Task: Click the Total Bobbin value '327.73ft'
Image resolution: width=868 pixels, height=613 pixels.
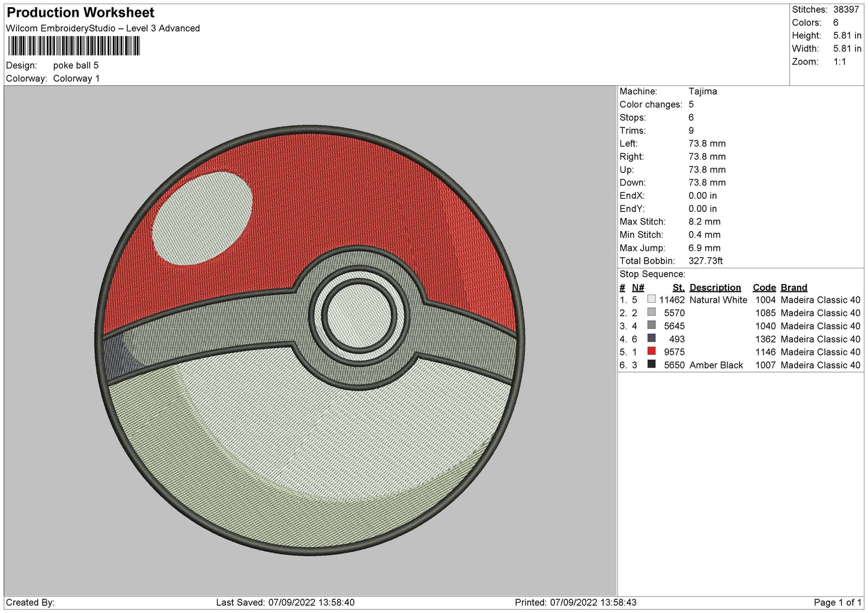Action: (x=706, y=261)
